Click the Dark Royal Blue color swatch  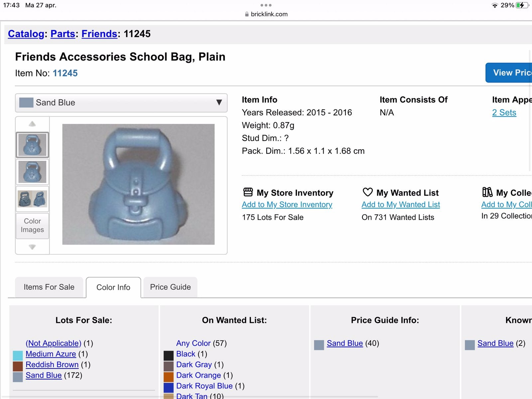[169, 388]
